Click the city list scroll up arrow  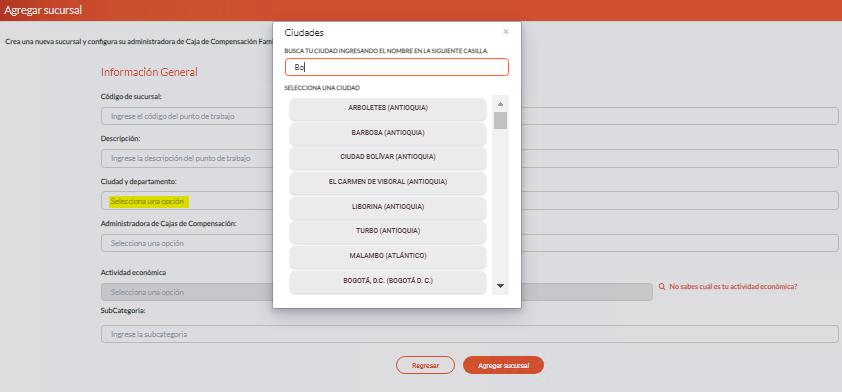point(500,104)
